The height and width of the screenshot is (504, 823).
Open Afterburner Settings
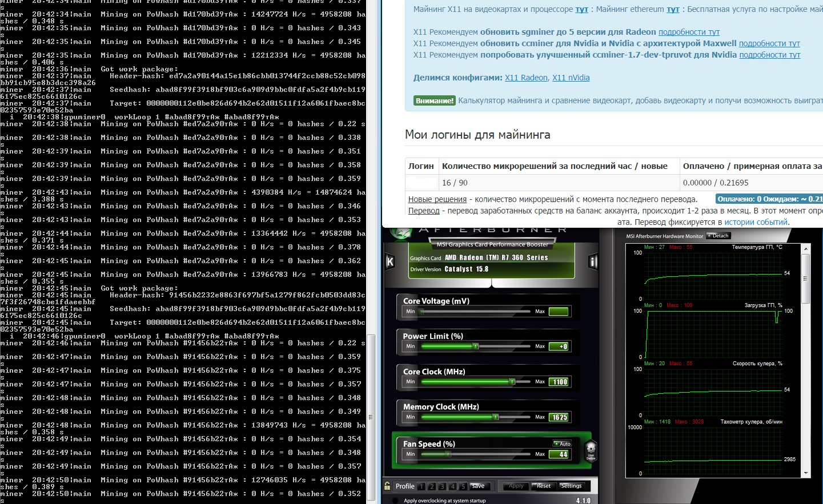pos(571,486)
